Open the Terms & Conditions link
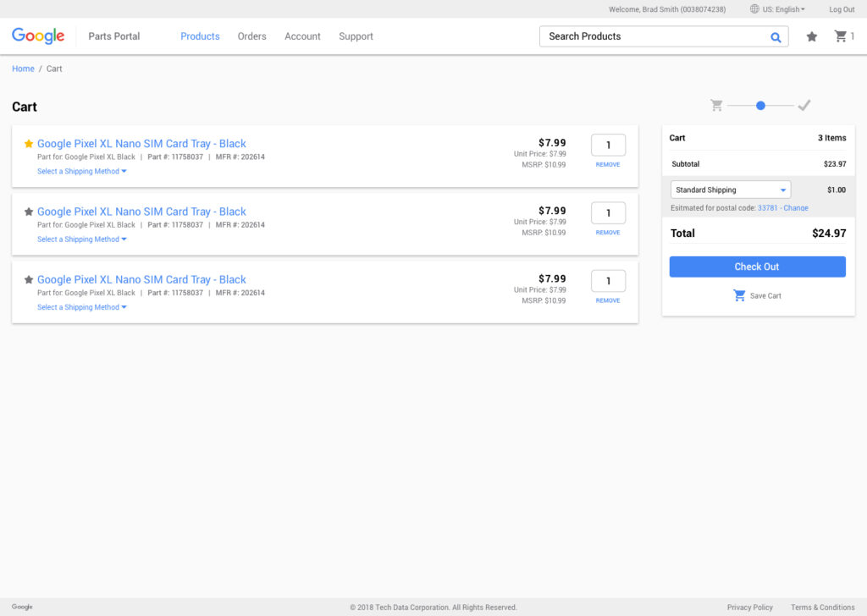This screenshot has height=616, width=867. pyautogui.click(x=823, y=608)
